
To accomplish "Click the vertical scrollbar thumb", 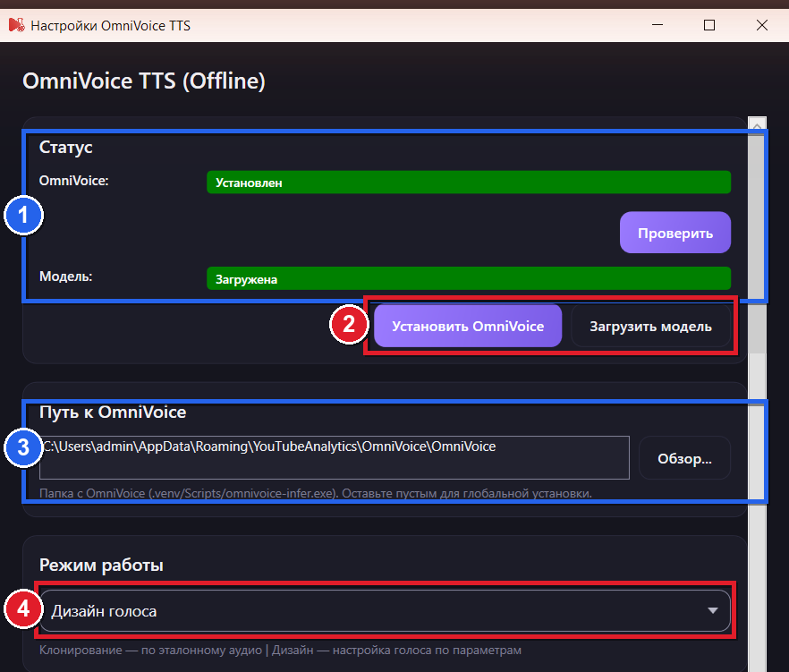I will pyautogui.click(x=757, y=242).
